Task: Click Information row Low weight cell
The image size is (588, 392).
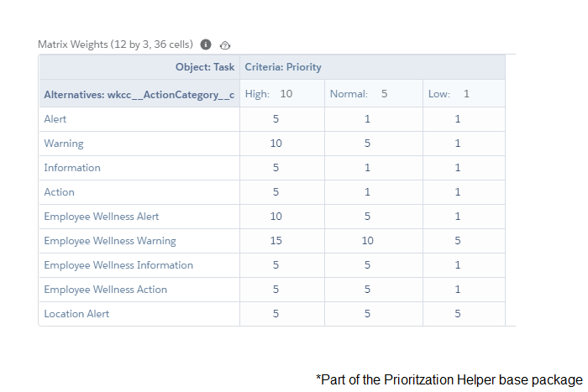Action: (465, 168)
